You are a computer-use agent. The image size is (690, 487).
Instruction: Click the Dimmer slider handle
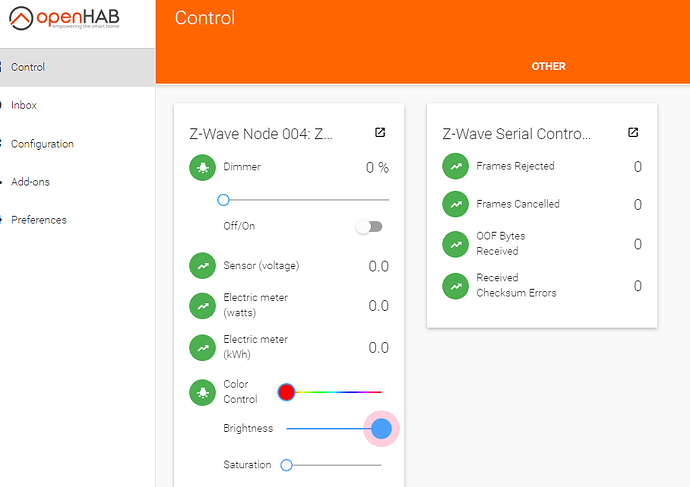[223, 200]
